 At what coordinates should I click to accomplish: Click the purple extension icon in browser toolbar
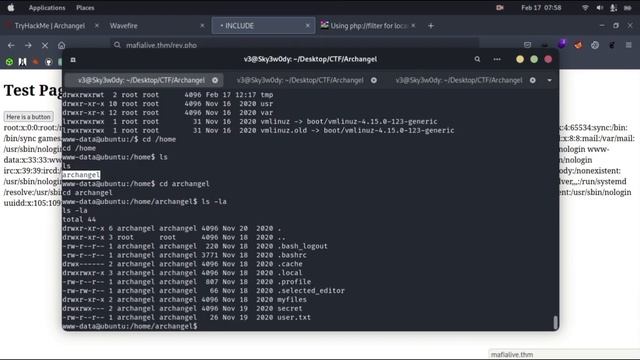562,44
